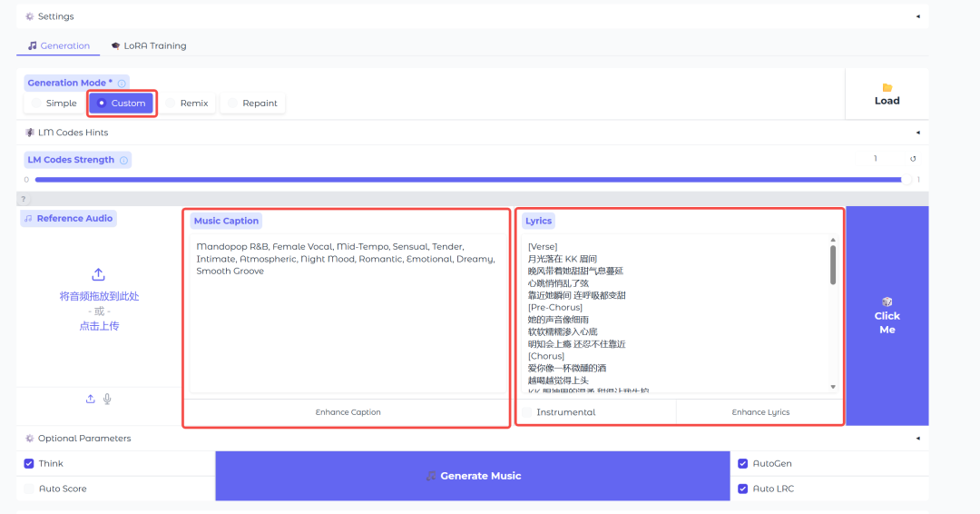
Task: Click the microphone record icon
Action: click(107, 399)
